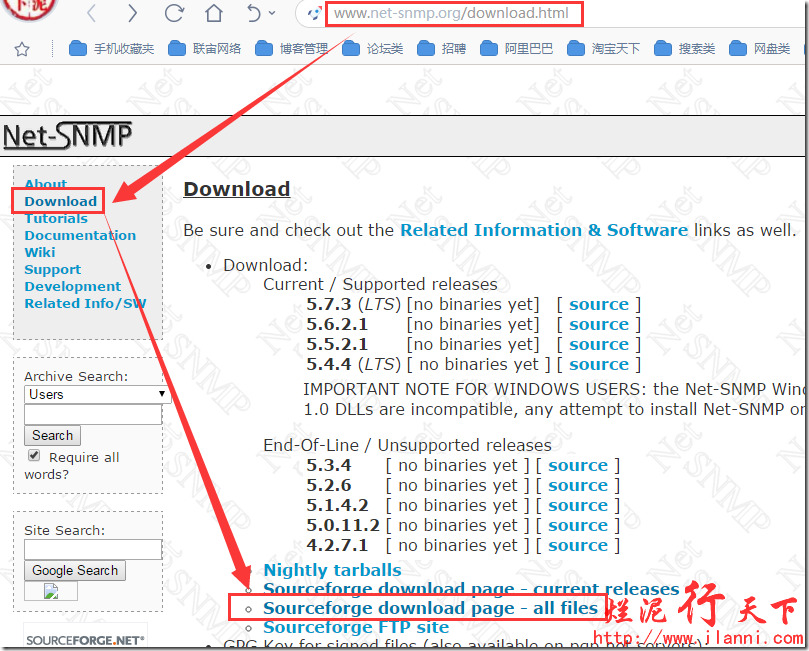Image resolution: width=809 pixels, height=651 pixels.
Task: Open the browser home page icon
Action: click(213, 14)
